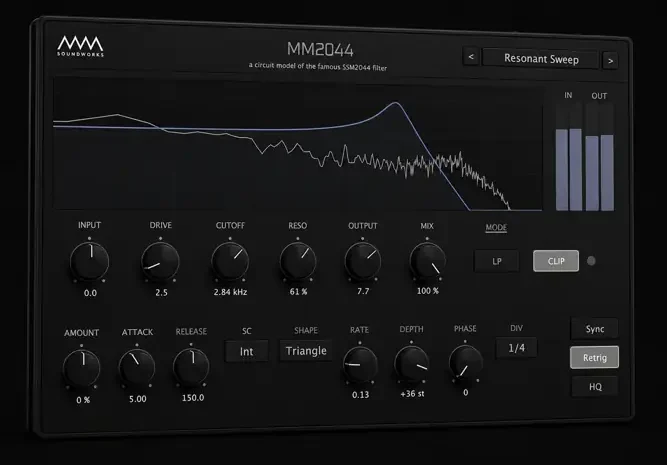The image size is (667, 465).
Task: Open the DIV selector showing 1/4
Action: [516, 348]
